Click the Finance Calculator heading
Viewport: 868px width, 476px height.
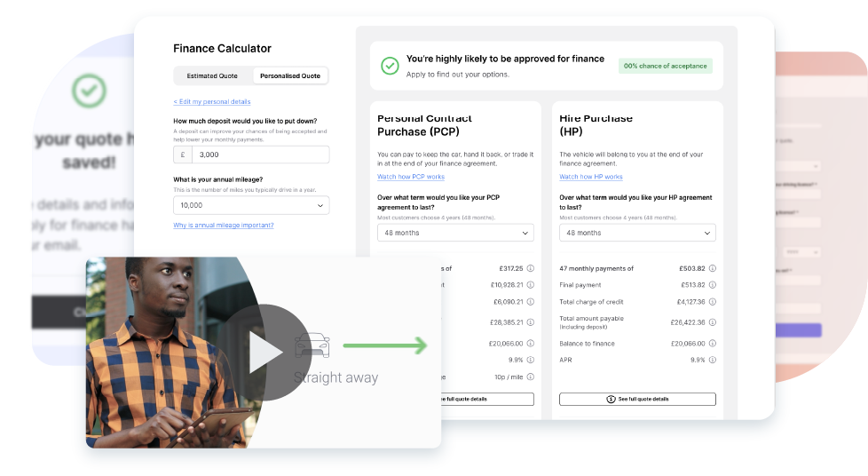pos(222,49)
